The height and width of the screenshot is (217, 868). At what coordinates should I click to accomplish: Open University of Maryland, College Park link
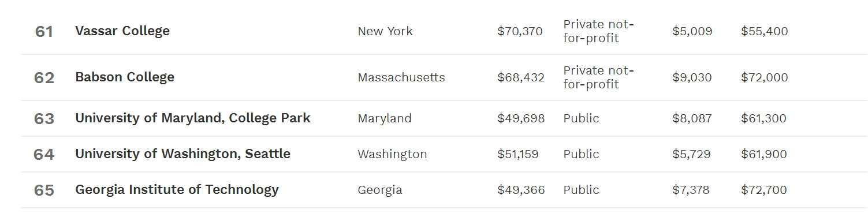pos(193,118)
